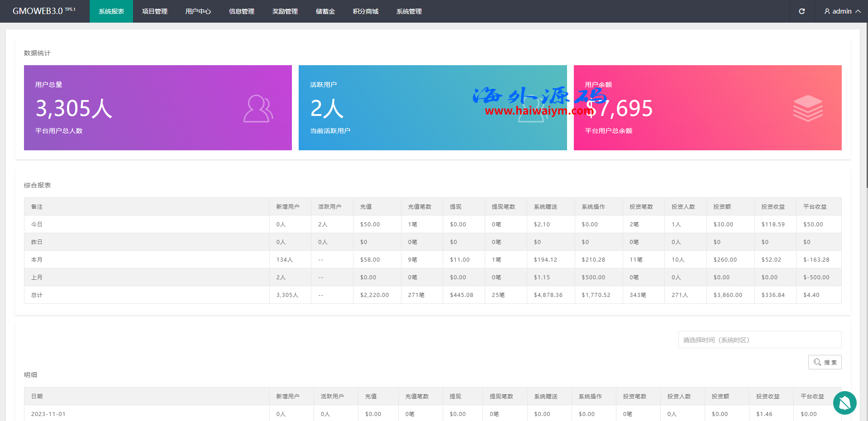Click the refresh icon in top bar
This screenshot has height=421, width=868.
[801, 11]
